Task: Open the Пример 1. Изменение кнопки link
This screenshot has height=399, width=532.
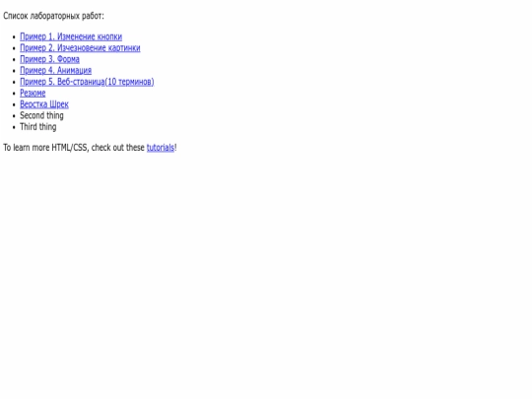Action: pyautogui.click(x=71, y=36)
